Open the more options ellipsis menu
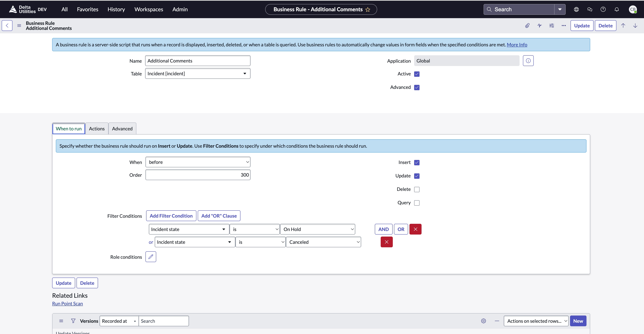This screenshot has width=644, height=334. coord(563,26)
